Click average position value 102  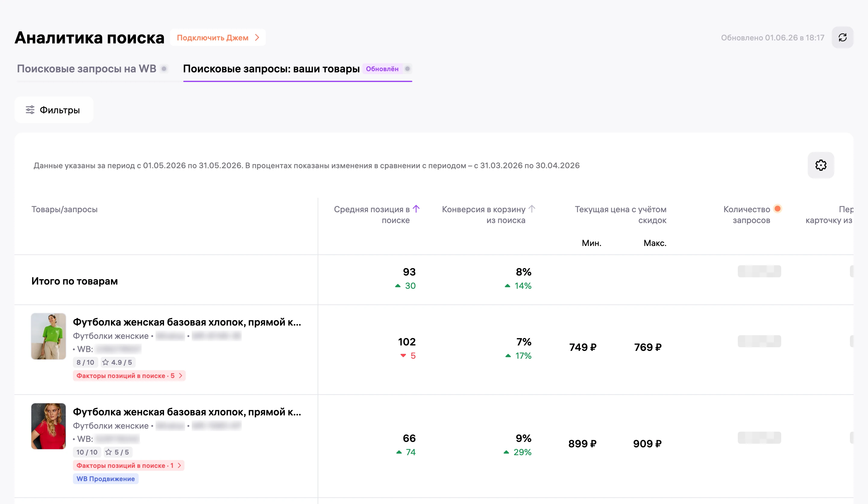tap(407, 342)
